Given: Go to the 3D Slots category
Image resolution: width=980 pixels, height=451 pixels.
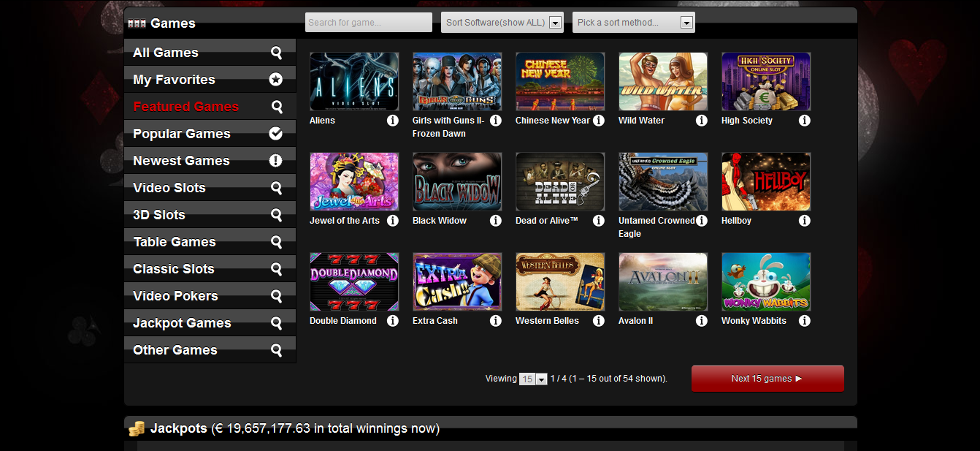Looking at the screenshot, I should click(x=210, y=215).
